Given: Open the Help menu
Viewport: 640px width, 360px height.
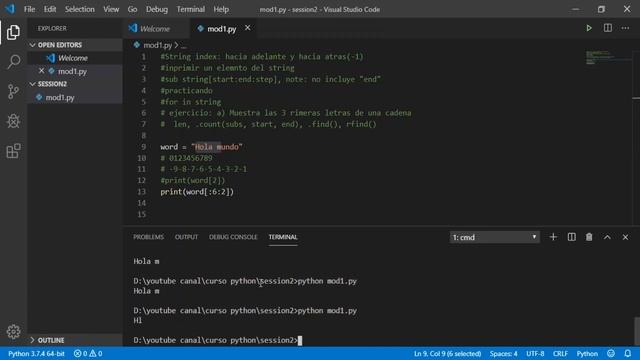Looking at the screenshot, I should coord(221,9).
